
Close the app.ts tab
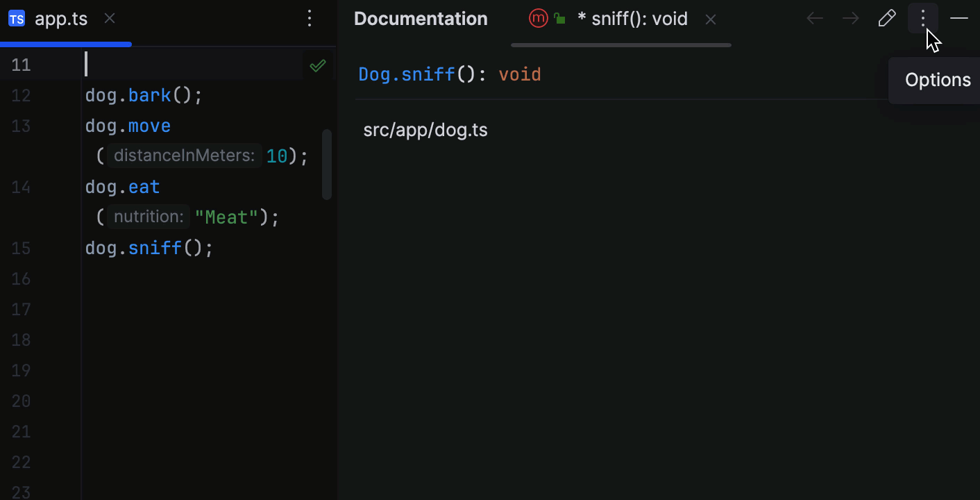point(109,19)
